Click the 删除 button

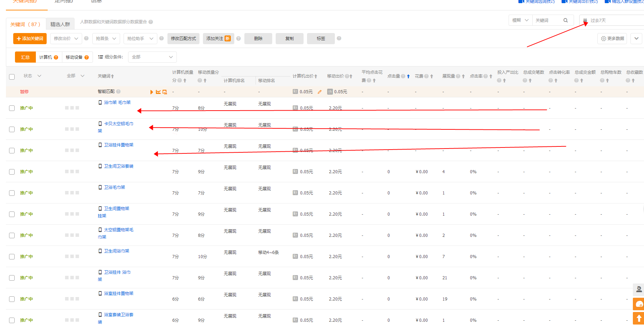click(x=258, y=39)
